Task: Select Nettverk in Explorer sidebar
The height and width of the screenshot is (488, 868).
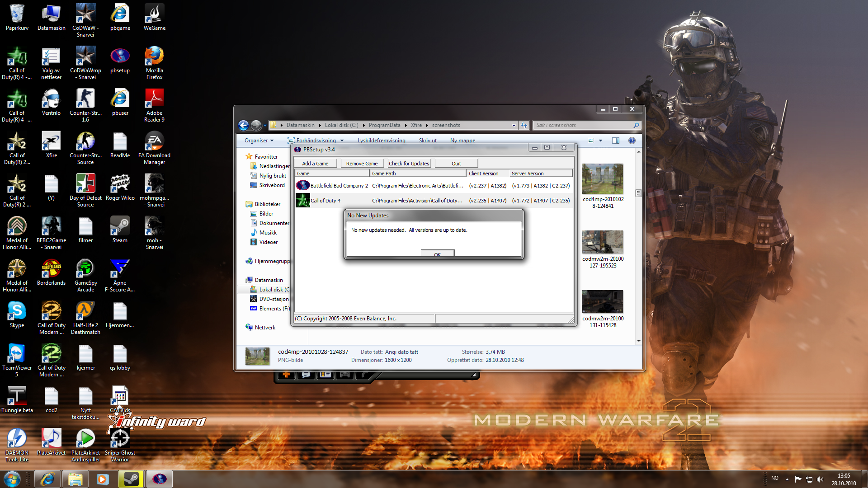Action: tap(261, 328)
